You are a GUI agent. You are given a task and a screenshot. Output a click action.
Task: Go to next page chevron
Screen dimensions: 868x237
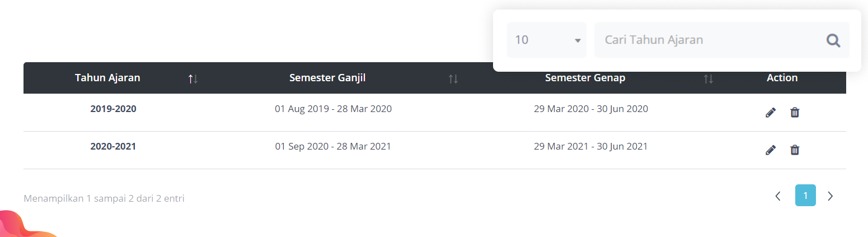click(831, 196)
